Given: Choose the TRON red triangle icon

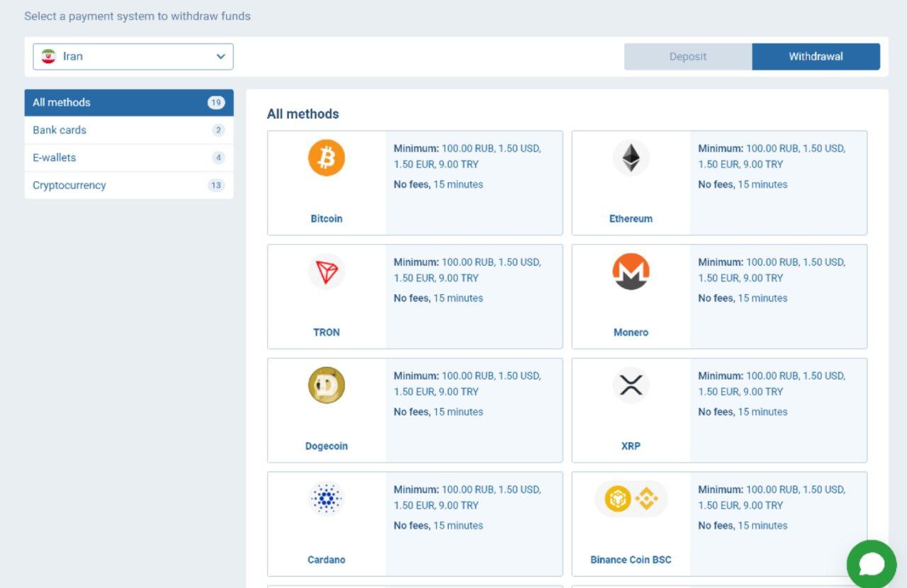Looking at the screenshot, I should pos(326,271).
